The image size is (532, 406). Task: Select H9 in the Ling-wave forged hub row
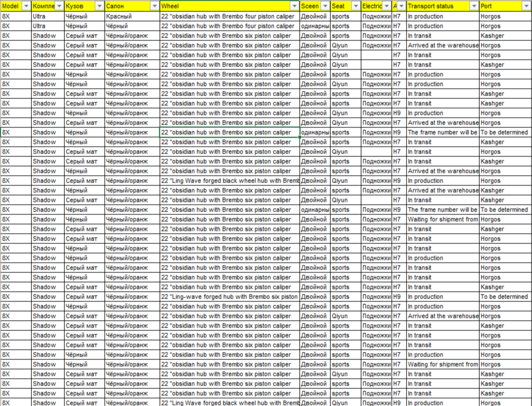tap(399, 297)
